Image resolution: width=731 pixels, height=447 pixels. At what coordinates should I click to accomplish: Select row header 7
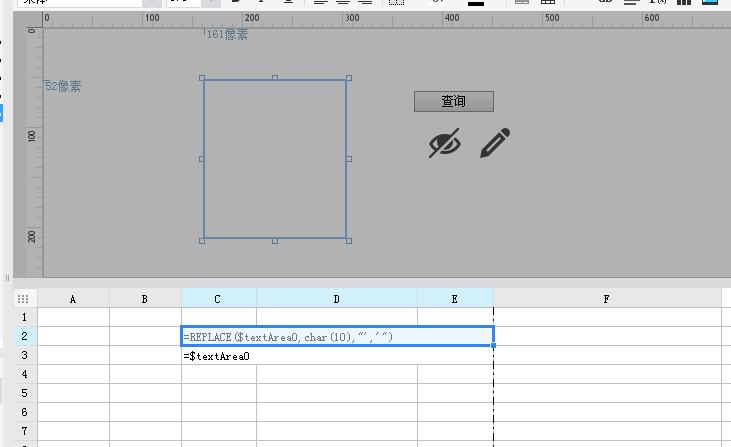tap(25, 431)
